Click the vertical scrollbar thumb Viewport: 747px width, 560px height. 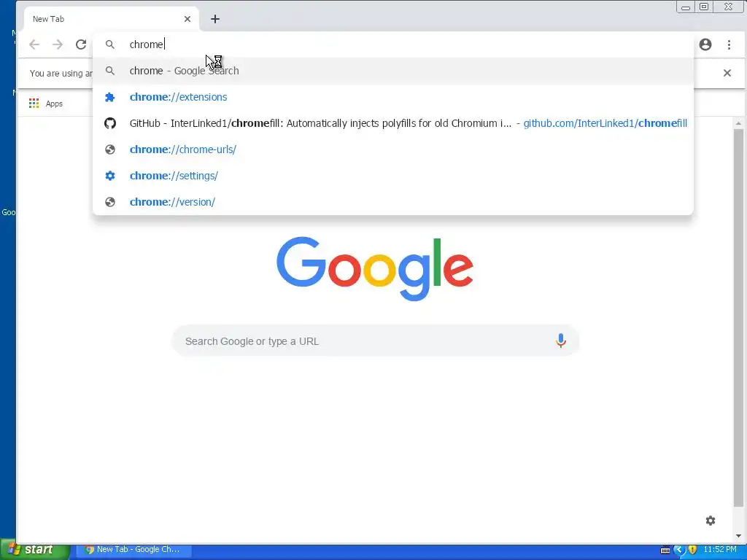pos(738,318)
